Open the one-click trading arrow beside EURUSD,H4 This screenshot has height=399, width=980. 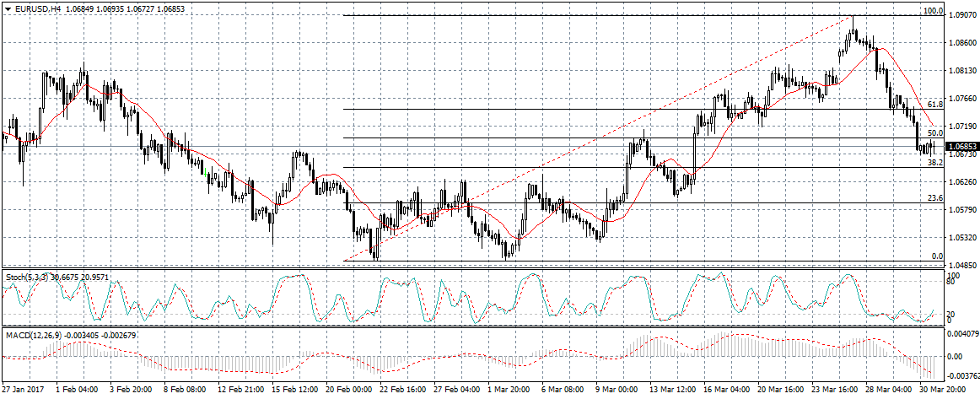coord(7,8)
